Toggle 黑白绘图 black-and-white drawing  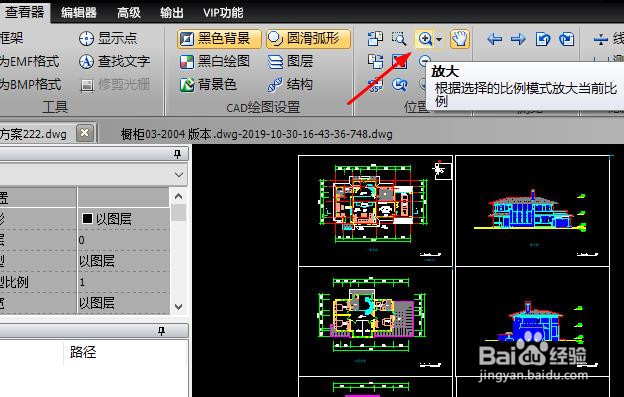pyautogui.click(x=215, y=61)
